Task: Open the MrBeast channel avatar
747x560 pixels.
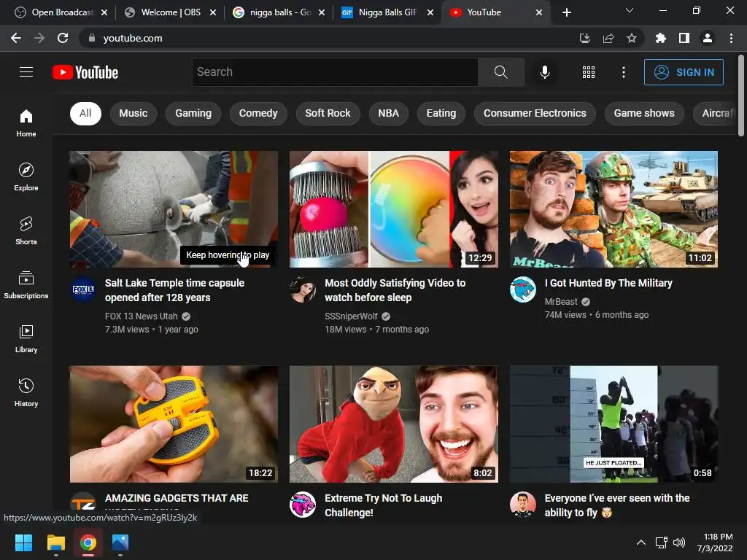Action: point(522,289)
